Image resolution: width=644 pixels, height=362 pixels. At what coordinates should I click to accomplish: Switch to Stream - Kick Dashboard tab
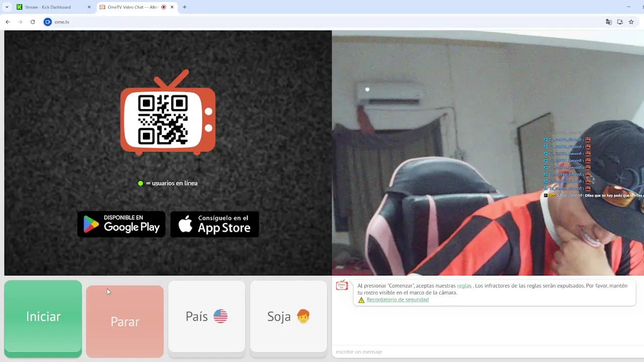54,7
